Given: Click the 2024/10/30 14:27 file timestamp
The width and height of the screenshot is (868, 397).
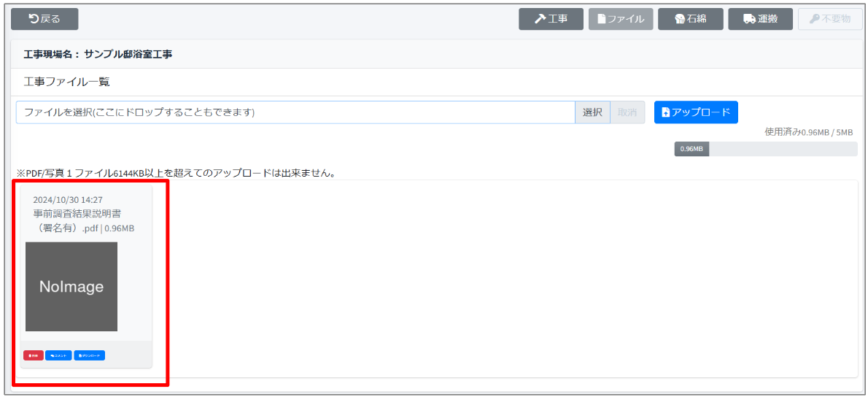Looking at the screenshot, I should [x=68, y=199].
